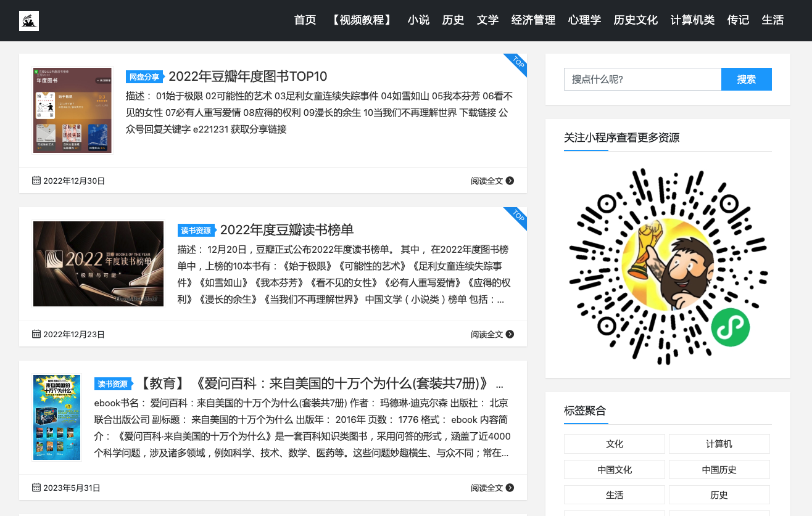Click the blue 搜索 button
This screenshot has width=812, height=516.
[747, 80]
